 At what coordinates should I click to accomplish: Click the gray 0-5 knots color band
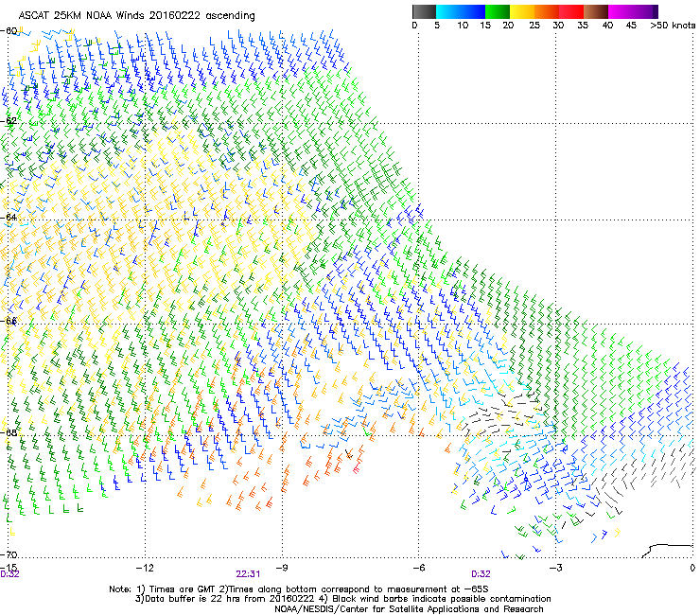pyautogui.click(x=424, y=11)
